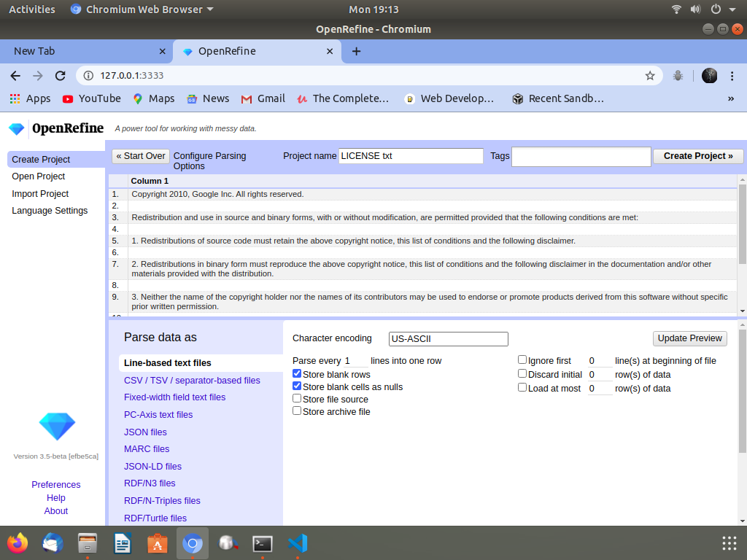
Task: Close the New Tab tab
Action: 163,52
